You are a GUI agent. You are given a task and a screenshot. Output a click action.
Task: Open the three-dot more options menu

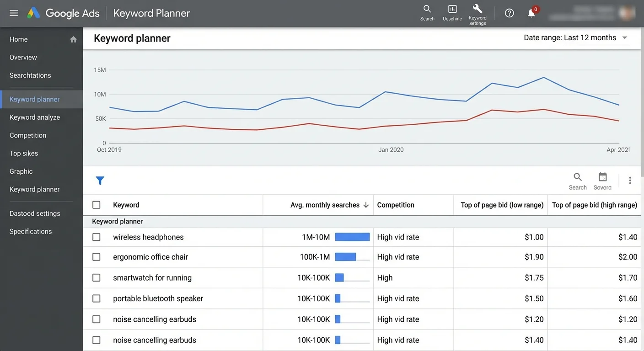click(630, 181)
